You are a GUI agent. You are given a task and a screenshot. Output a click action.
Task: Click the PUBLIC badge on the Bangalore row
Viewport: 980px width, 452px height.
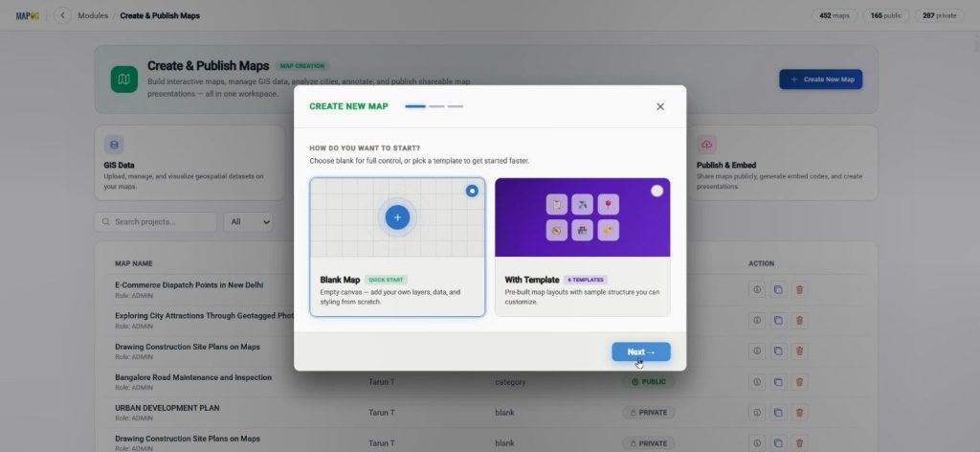point(648,382)
